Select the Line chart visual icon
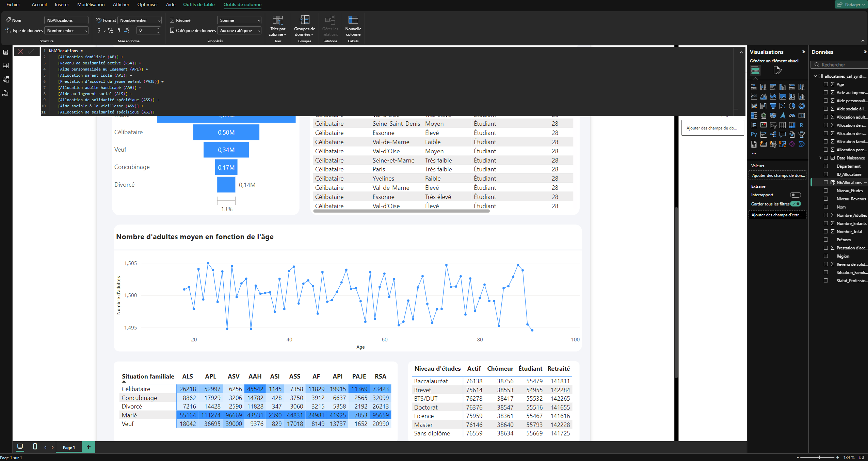Viewport: 868px width, 461px height. pos(754,96)
